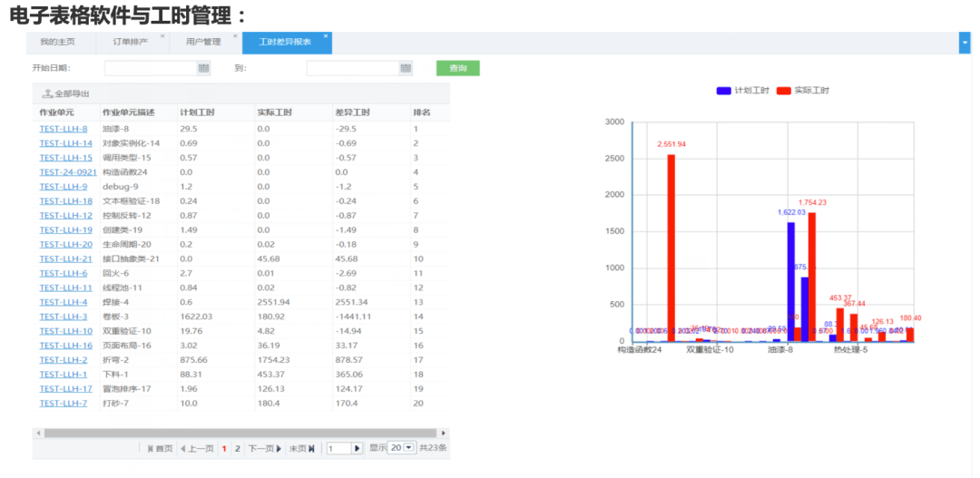Jump to 末页 last page
Image resolution: width=980 pixels, height=478 pixels.
pyautogui.click(x=301, y=448)
